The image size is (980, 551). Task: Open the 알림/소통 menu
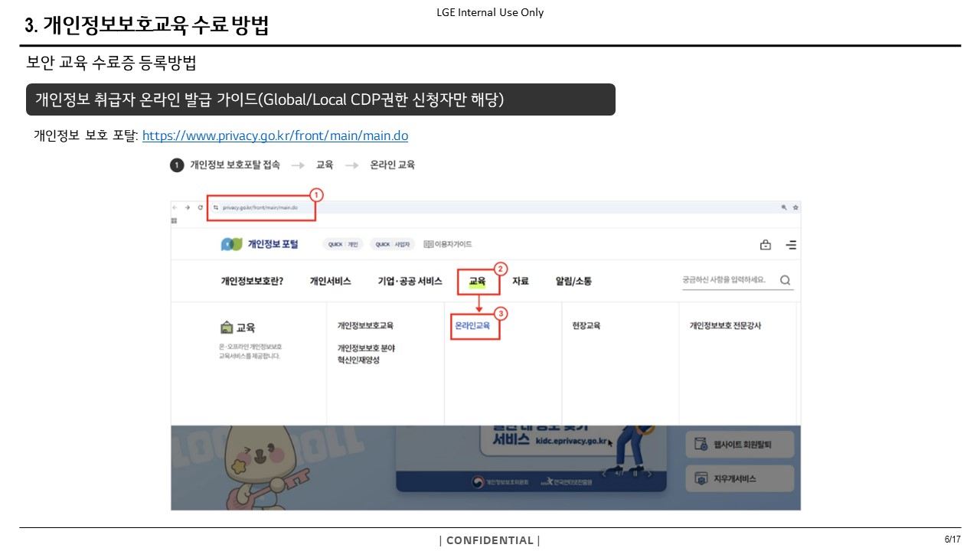tap(573, 282)
